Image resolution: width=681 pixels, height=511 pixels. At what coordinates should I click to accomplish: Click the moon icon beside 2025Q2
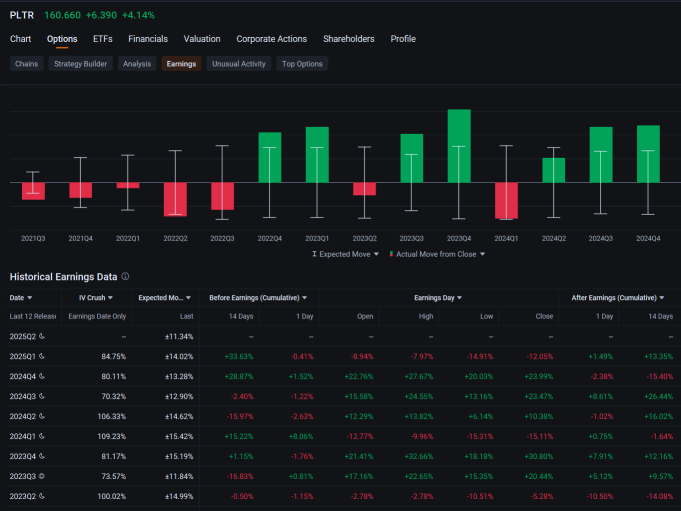coord(42,336)
